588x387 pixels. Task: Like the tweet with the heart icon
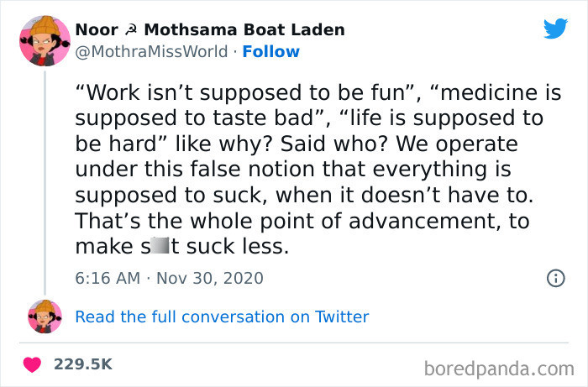point(33,364)
